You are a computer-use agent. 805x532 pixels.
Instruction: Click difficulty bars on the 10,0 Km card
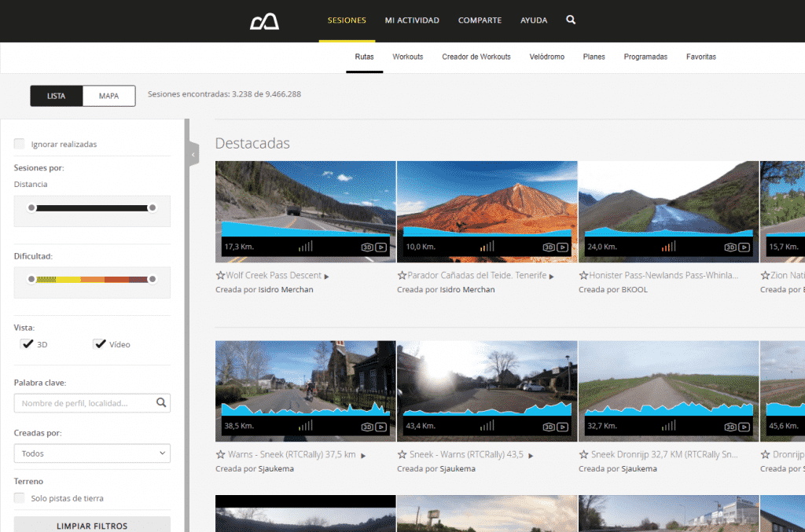tap(487, 246)
